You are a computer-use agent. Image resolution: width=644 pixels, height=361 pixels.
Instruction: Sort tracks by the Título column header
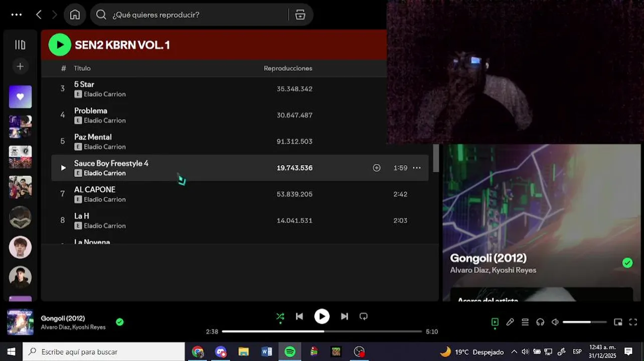tap(82, 68)
